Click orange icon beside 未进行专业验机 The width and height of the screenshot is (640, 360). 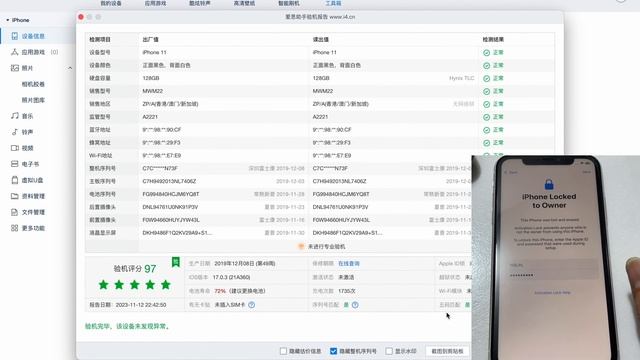301,247
